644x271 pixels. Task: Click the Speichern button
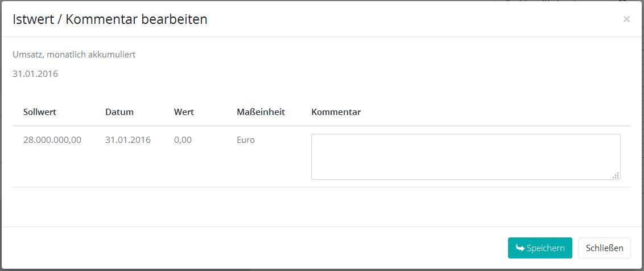tap(540, 248)
